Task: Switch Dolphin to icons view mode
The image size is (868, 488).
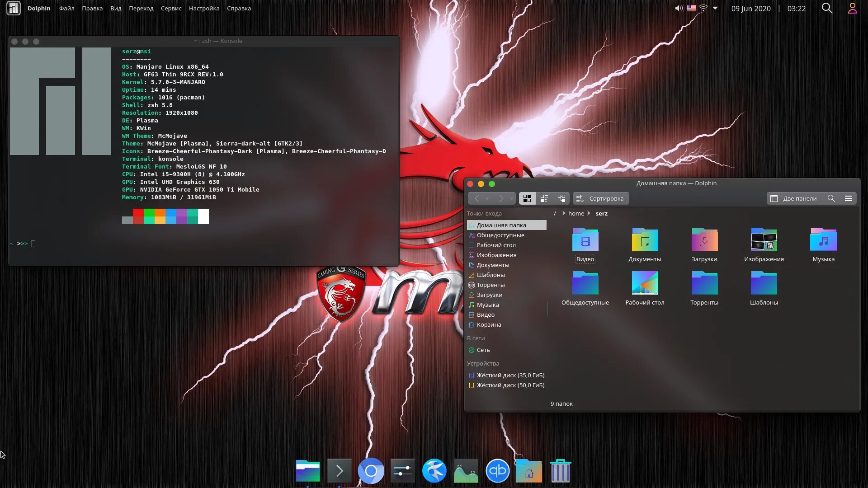Action: pyautogui.click(x=527, y=198)
